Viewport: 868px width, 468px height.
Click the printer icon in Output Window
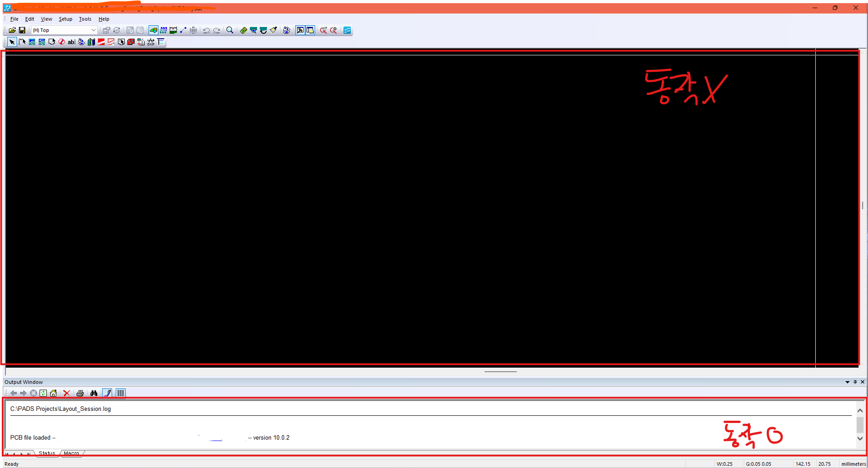coord(80,393)
